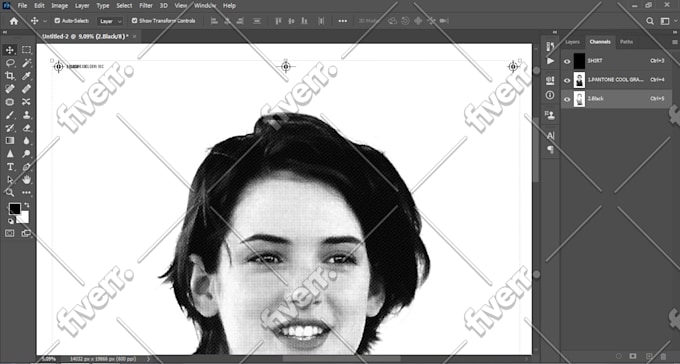Open the Character panel icon
The image size is (680, 364).
pyautogui.click(x=550, y=136)
